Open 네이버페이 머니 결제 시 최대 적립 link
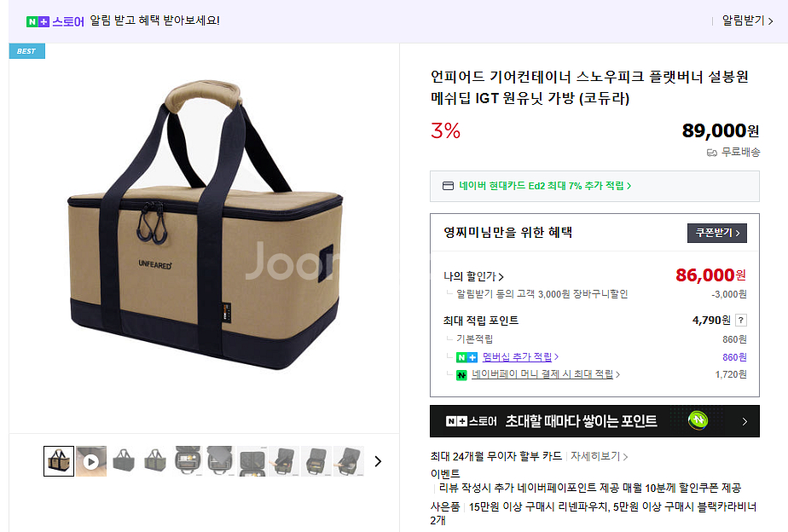Image resolution: width=788 pixels, height=532 pixels. [545, 374]
